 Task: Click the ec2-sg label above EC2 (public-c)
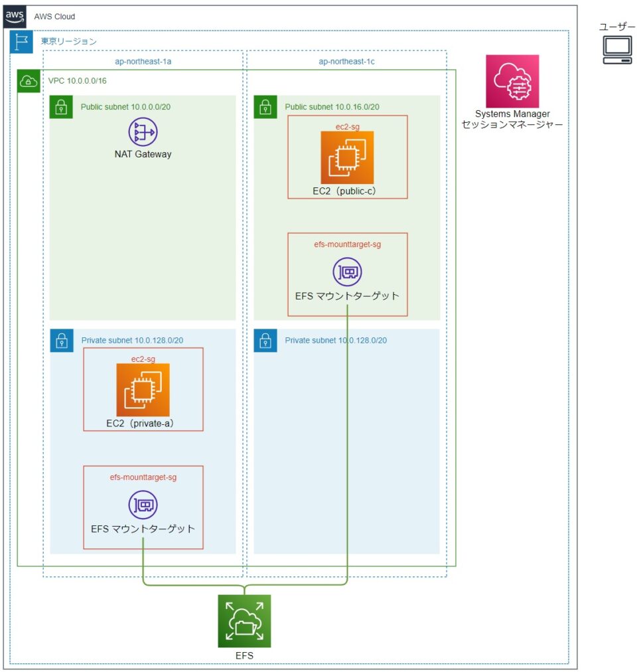347,126
